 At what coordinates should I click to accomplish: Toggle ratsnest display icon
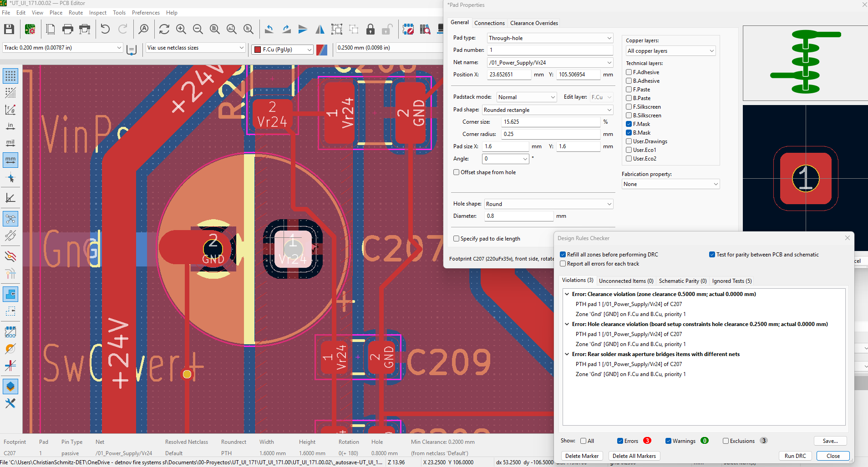[x=10, y=219]
